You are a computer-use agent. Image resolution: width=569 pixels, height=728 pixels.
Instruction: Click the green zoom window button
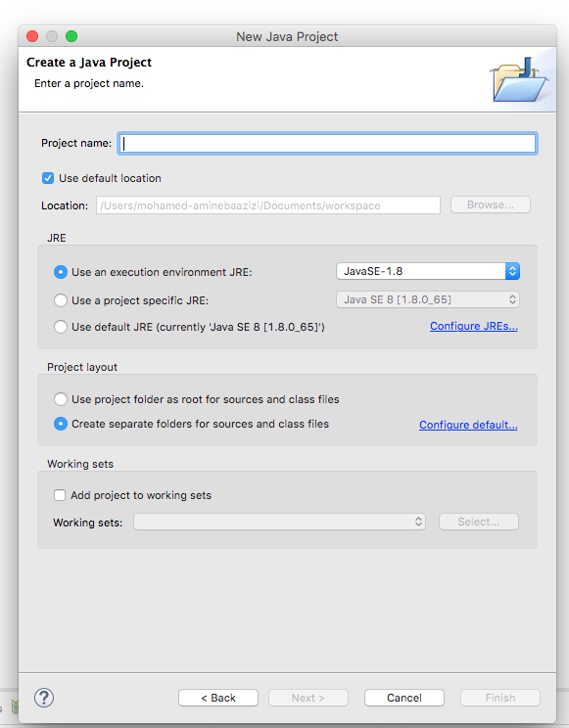[x=71, y=36]
